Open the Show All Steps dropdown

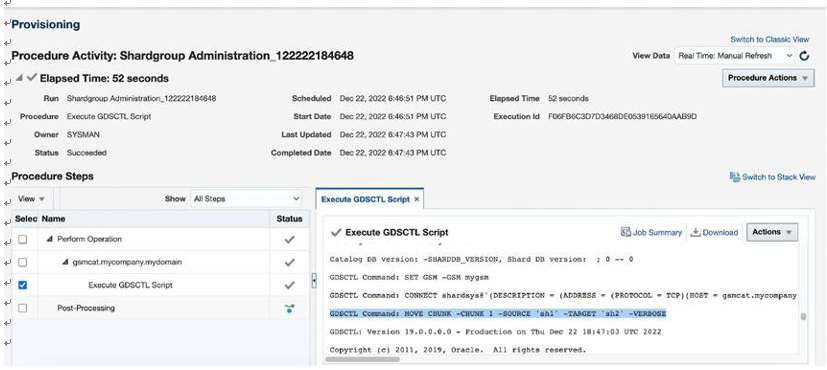click(246, 199)
